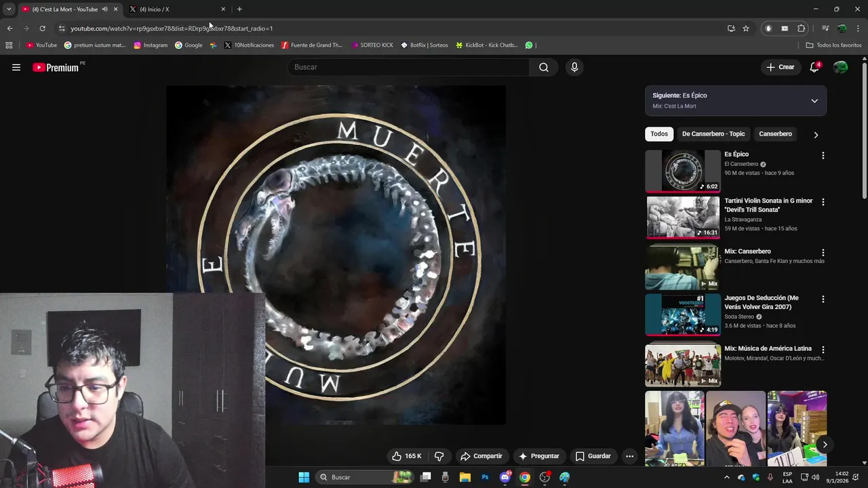Open the YouTube account avatar menu

pyautogui.click(x=840, y=67)
